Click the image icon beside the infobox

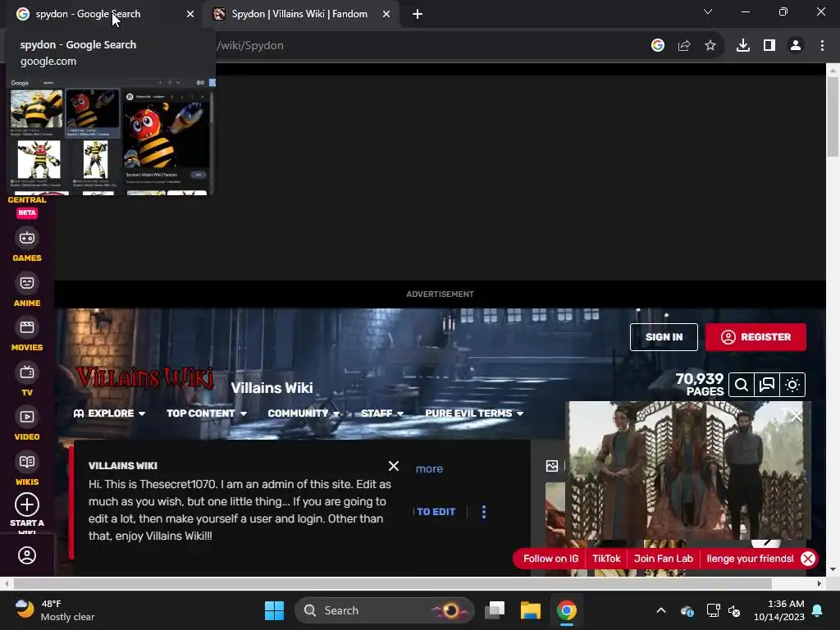tap(552, 466)
